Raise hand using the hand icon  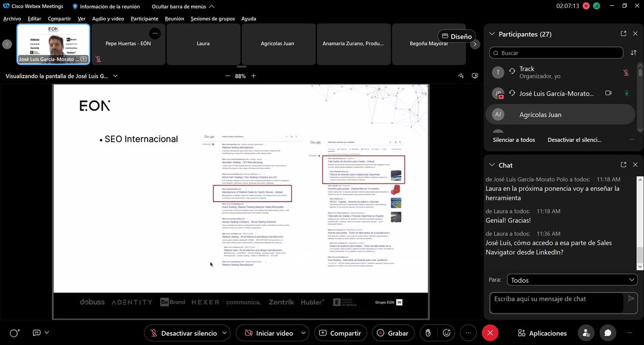(428, 333)
